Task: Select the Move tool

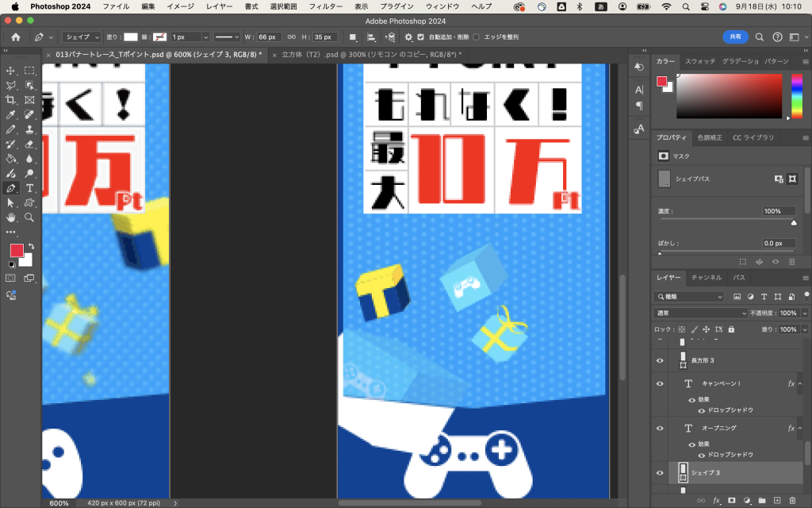Action: pyautogui.click(x=11, y=71)
